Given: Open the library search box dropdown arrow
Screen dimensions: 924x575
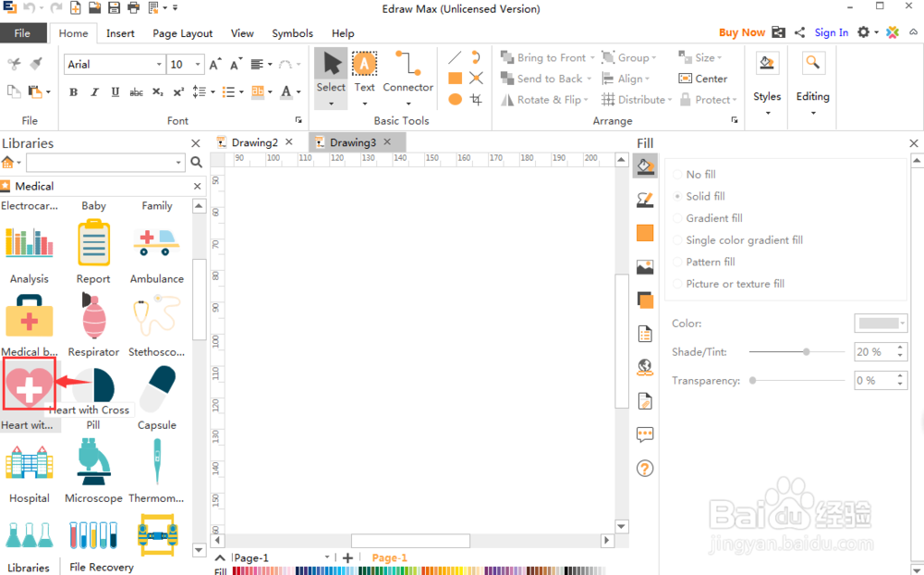Looking at the screenshot, I should pyautogui.click(x=178, y=162).
